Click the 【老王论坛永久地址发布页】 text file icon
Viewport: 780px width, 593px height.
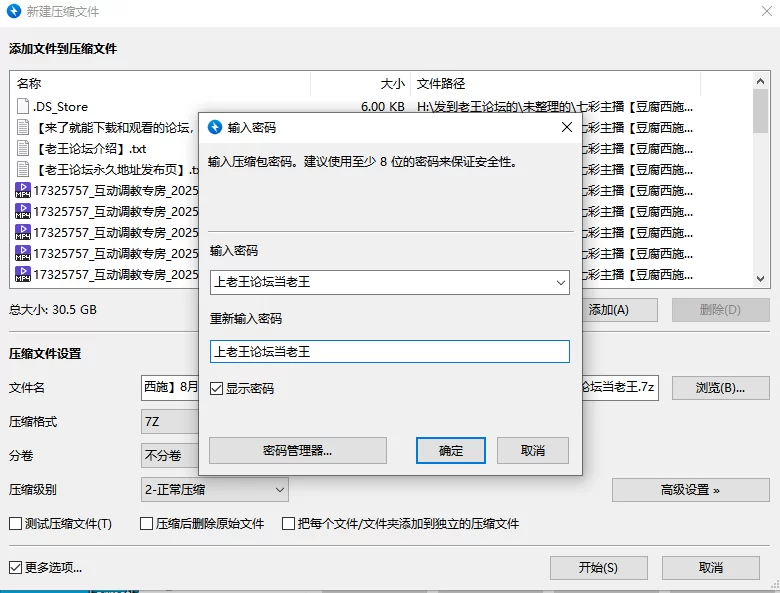coord(23,169)
